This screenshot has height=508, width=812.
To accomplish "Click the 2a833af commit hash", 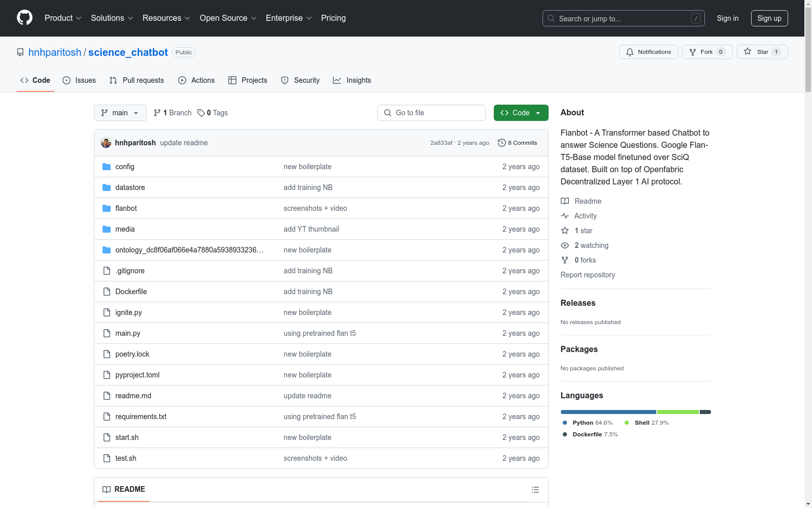I will 441,143.
